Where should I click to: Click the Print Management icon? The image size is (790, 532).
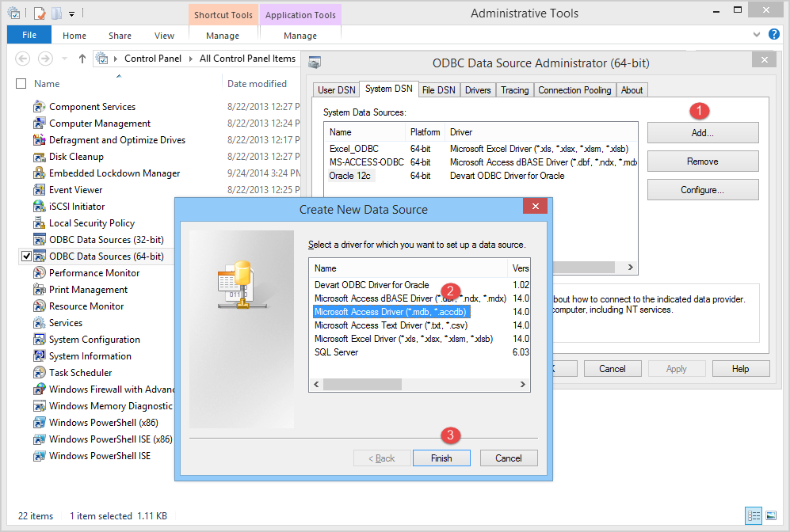pos(40,290)
